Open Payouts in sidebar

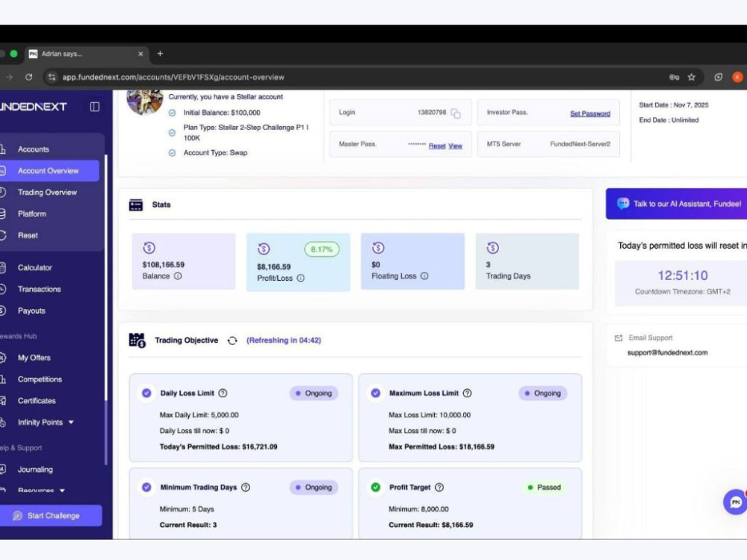point(31,311)
